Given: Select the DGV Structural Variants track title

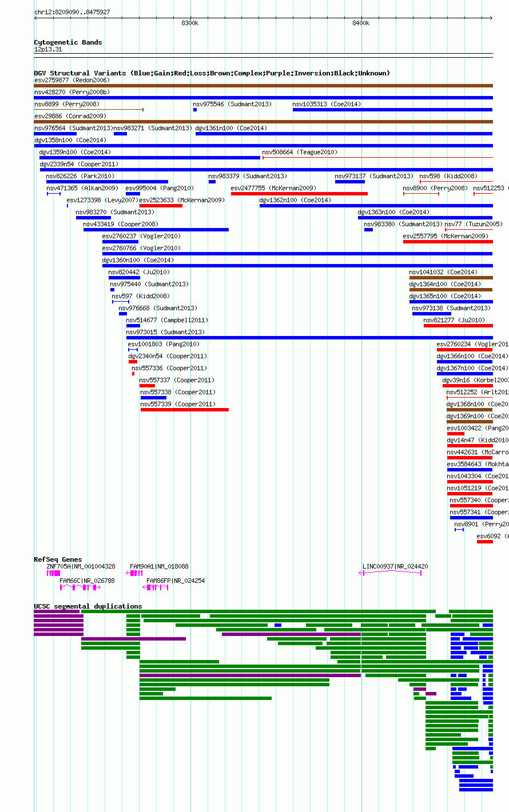Looking at the screenshot, I should [212, 73].
